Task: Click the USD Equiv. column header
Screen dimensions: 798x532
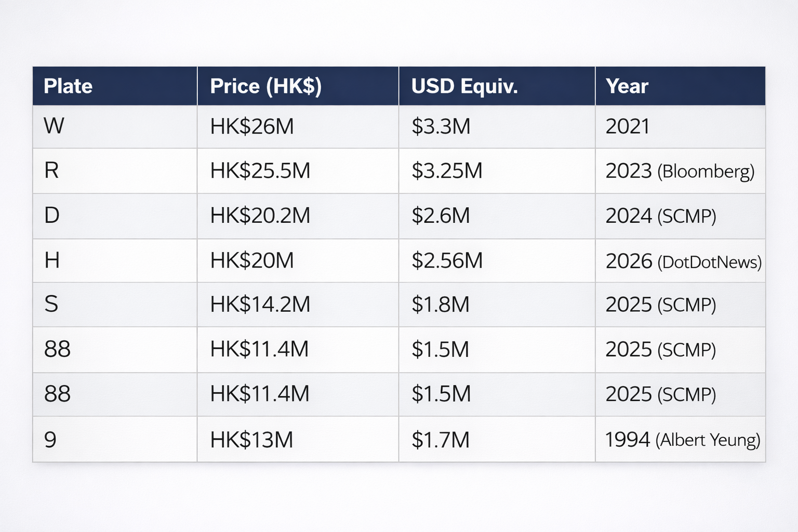Action: click(x=464, y=86)
